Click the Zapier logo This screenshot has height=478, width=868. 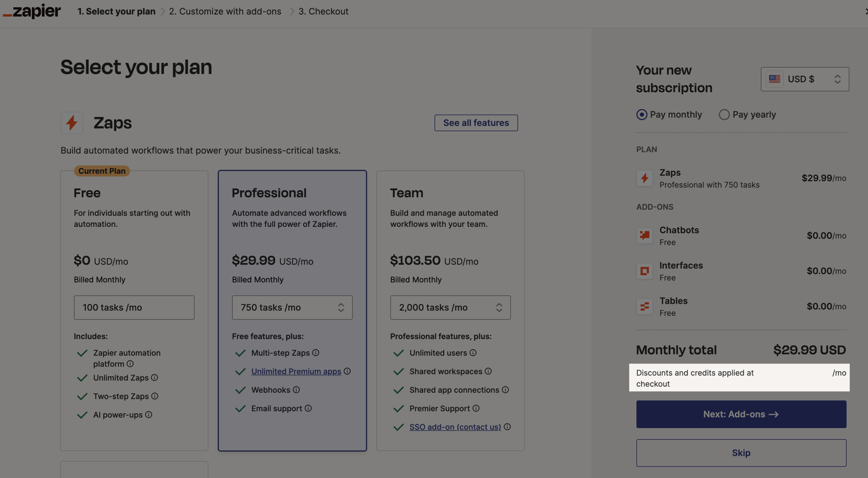32,11
